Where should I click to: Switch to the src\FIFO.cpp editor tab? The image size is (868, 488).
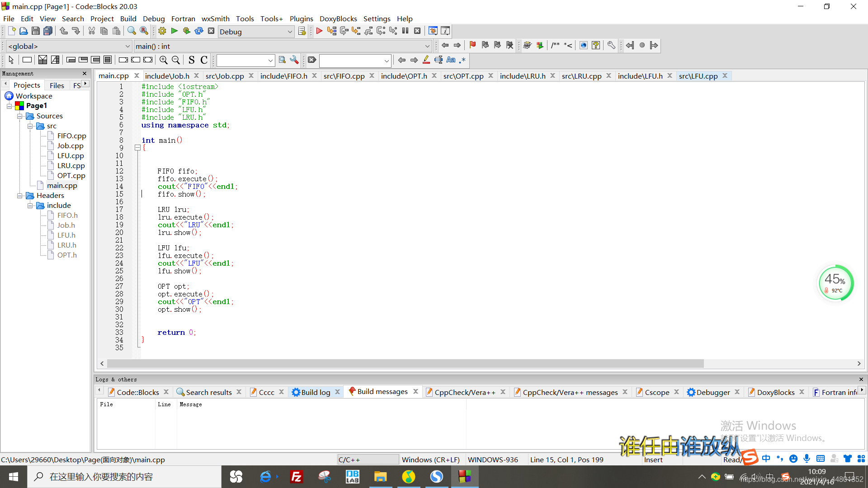[x=344, y=76]
